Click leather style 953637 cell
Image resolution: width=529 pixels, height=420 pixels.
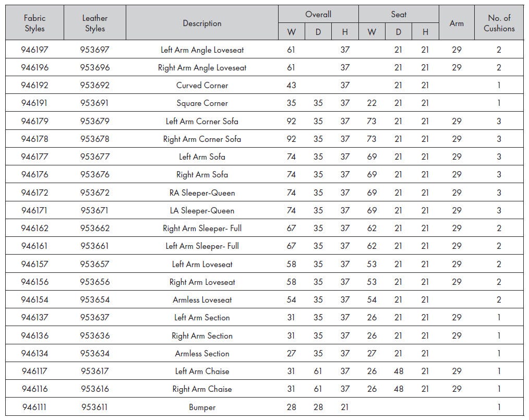click(x=95, y=317)
